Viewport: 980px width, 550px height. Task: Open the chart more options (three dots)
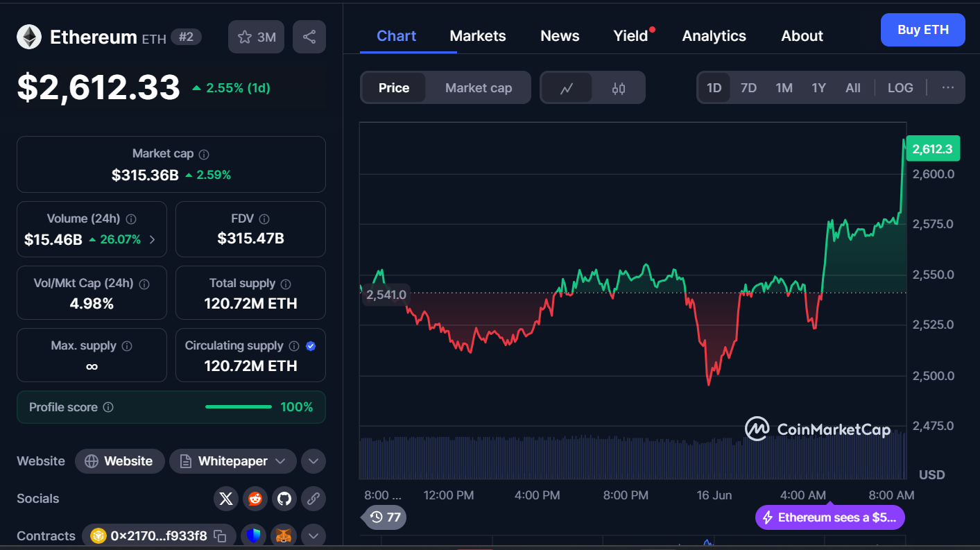point(948,88)
